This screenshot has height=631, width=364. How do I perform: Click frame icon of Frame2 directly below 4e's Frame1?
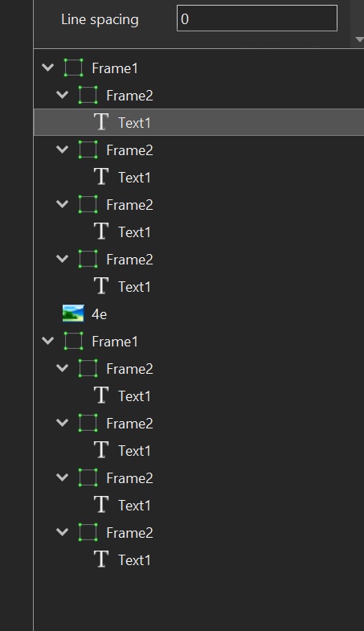[88, 368]
